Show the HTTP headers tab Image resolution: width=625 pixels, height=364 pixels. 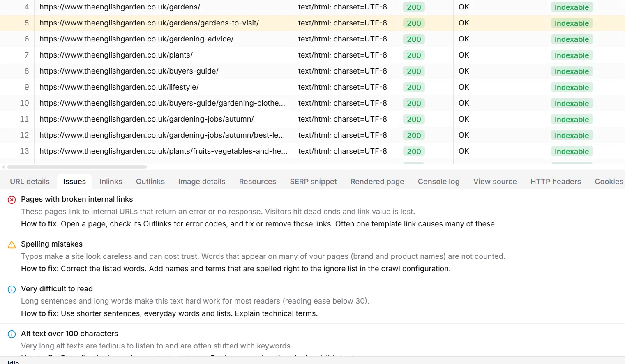pos(556,182)
